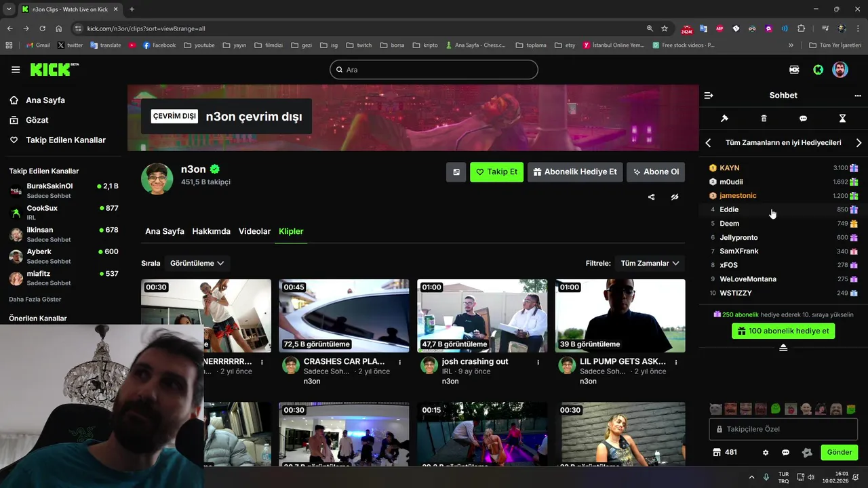Screen dimensions: 868x488
Task: Open options menu for LIL PUMP GETS ASK clip
Action: [676, 362]
